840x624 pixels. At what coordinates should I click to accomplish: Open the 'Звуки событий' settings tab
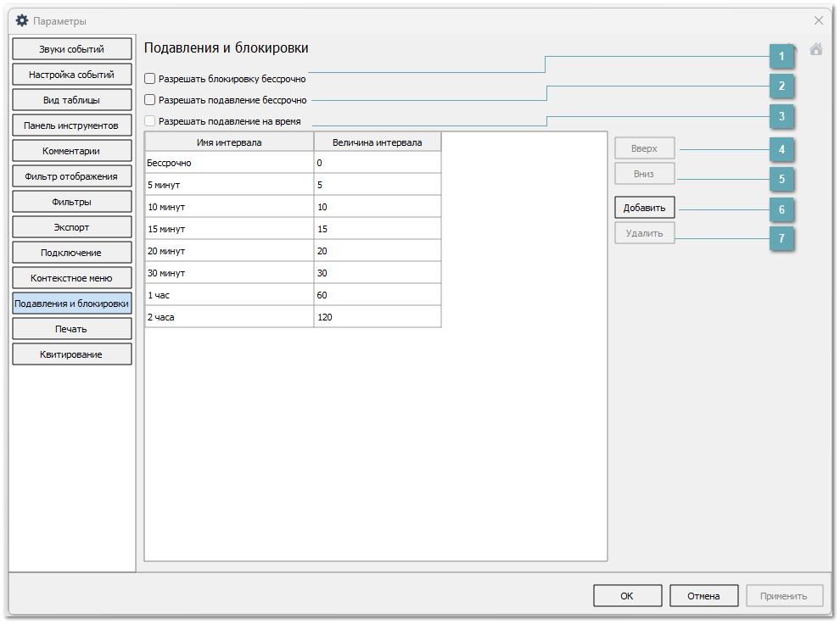[72, 49]
